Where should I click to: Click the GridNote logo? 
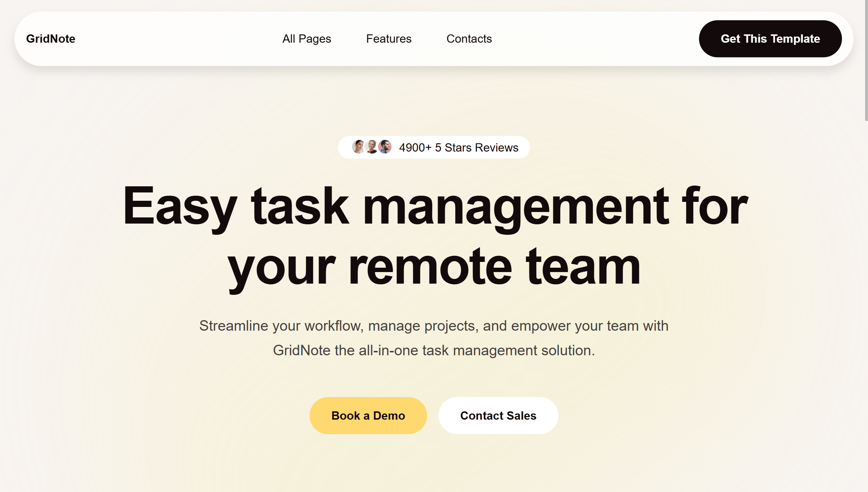tap(51, 39)
